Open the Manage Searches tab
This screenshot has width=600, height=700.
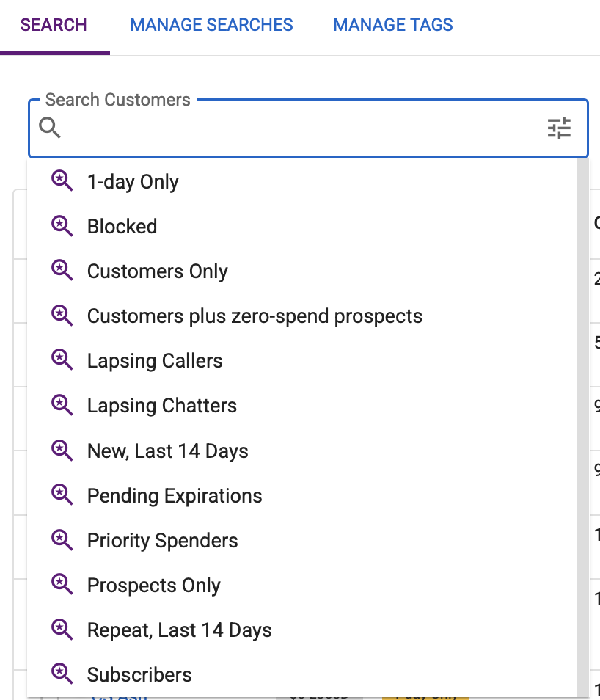[211, 25]
